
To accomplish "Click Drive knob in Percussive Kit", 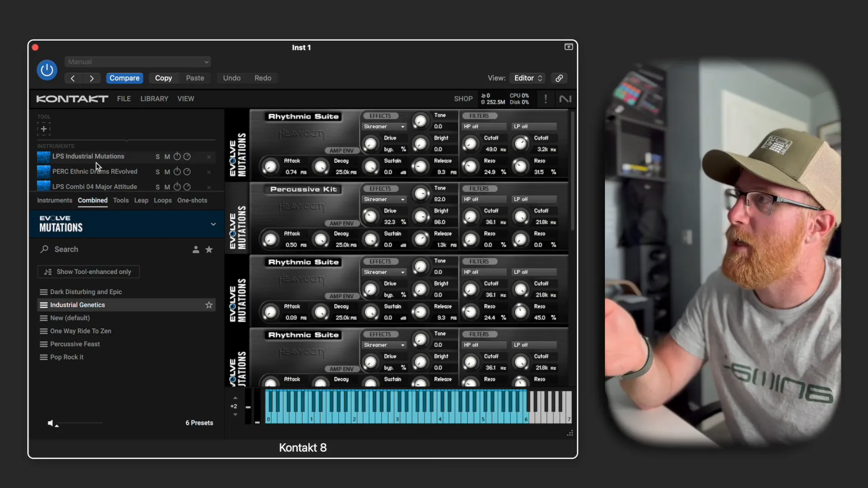I will (370, 216).
